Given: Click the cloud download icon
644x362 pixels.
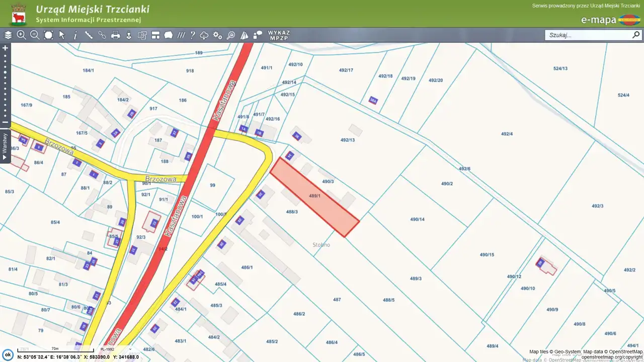Looking at the screenshot, I should 204,35.
